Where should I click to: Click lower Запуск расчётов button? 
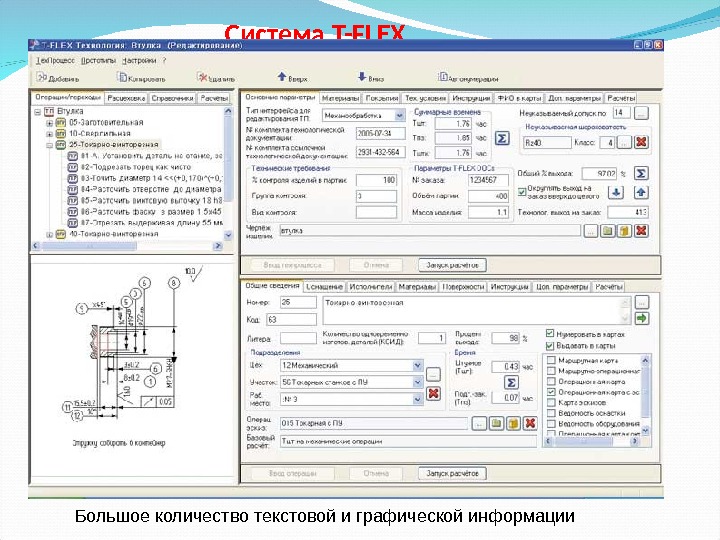(452, 473)
